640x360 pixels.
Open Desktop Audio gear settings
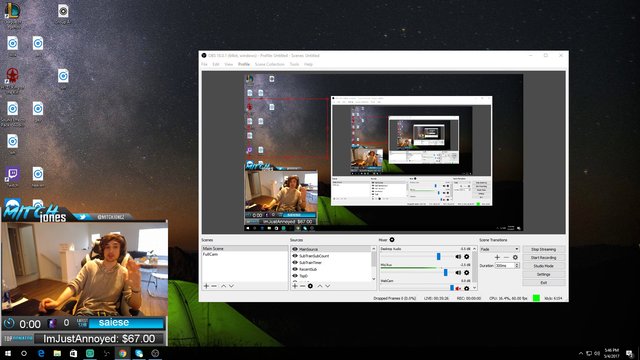tap(467, 257)
